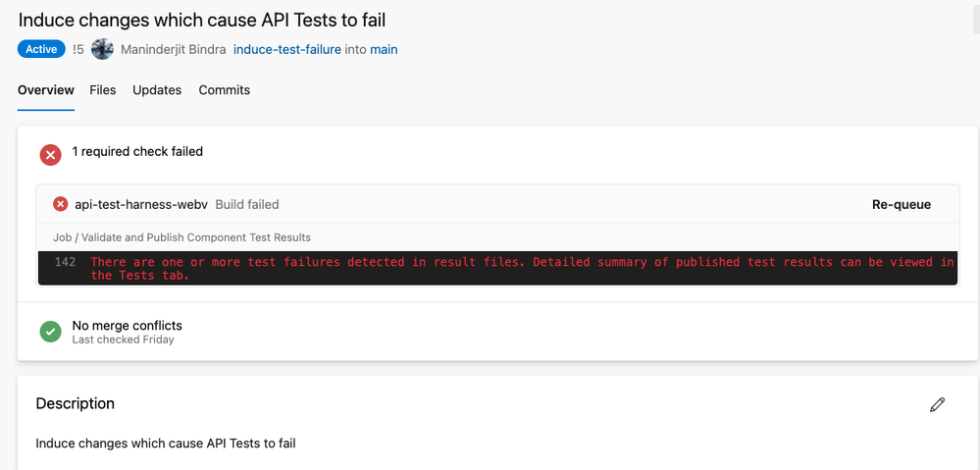This screenshot has height=470, width=980.
Task: Click Maninderjit Bindra's avatar picture
Action: (x=102, y=49)
